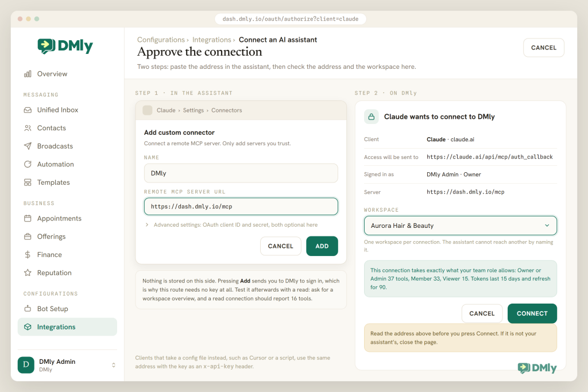Viewport: 588px width, 392px height.
Task: Select the Integrations sidebar item
Action: 68,327
